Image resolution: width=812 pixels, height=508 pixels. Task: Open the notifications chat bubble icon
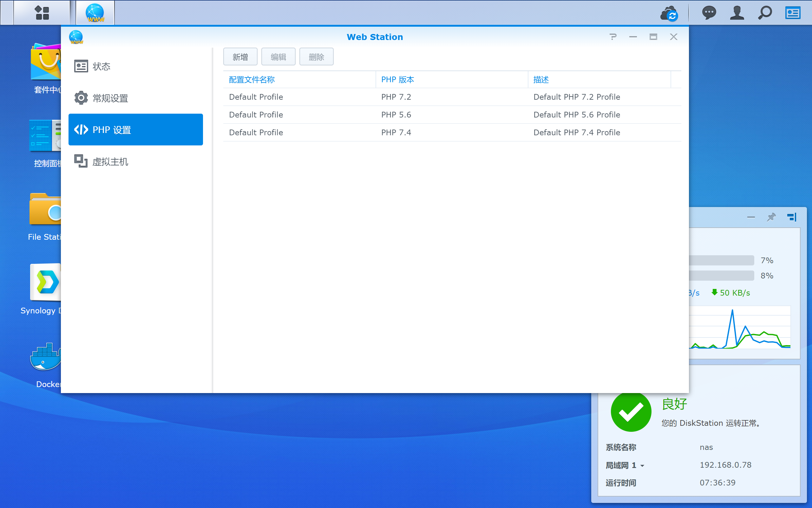point(709,13)
